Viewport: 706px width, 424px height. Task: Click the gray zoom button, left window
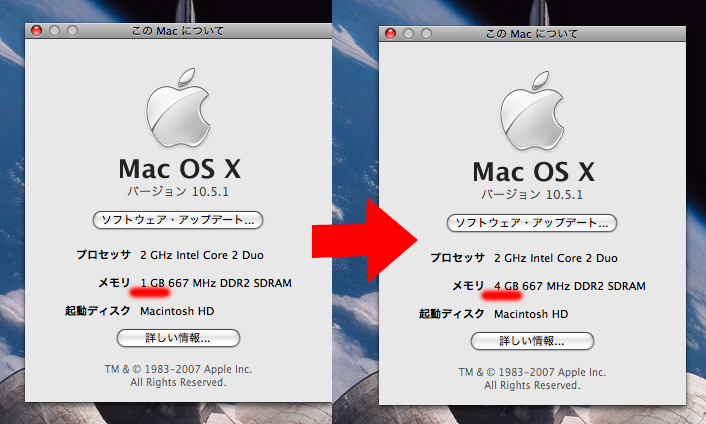pyautogui.click(x=72, y=31)
